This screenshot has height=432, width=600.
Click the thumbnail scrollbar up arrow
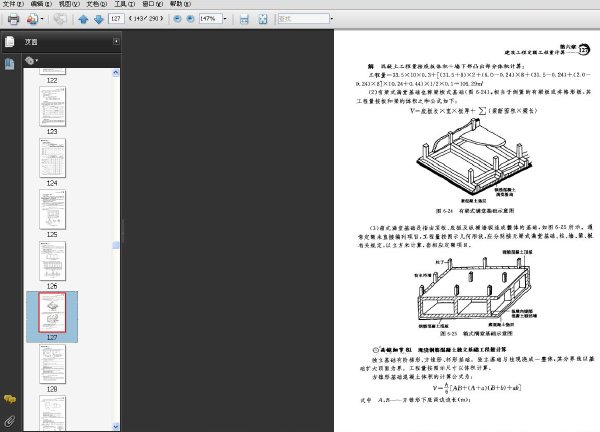tap(116, 73)
